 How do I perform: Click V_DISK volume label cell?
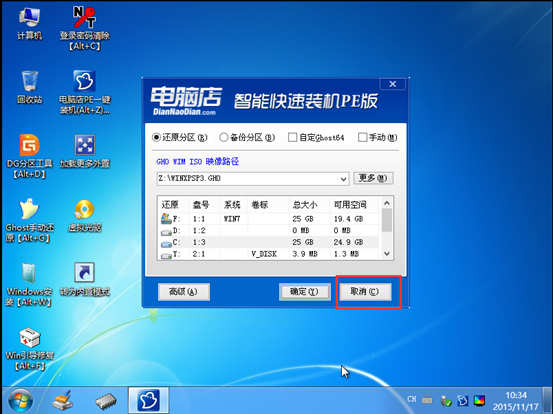(x=264, y=254)
